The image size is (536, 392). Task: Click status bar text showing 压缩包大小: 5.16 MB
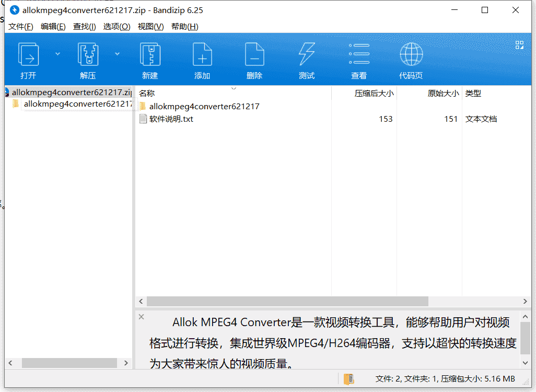pos(477,379)
